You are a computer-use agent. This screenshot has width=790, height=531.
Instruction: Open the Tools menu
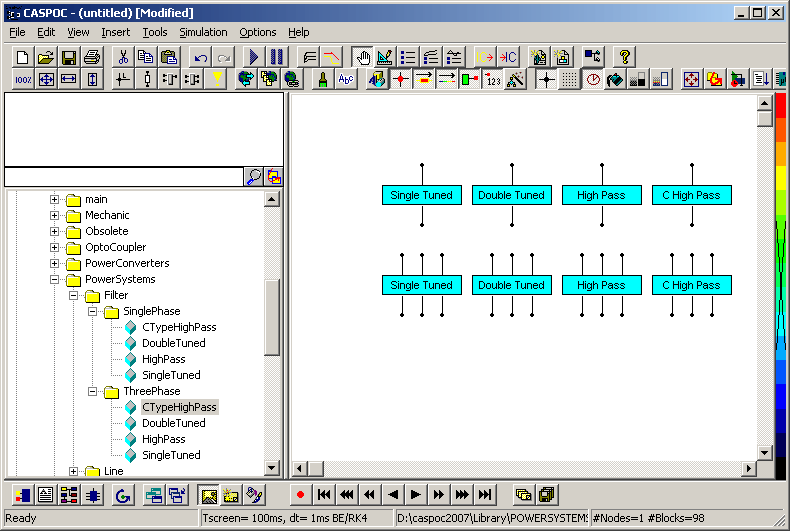coord(155,32)
